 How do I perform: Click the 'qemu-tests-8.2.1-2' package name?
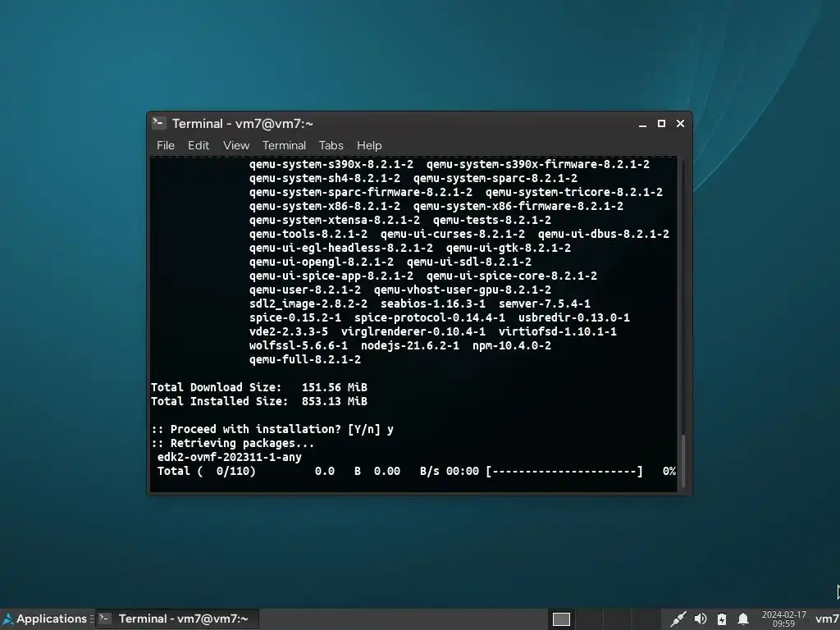click(x=492, y=220)
